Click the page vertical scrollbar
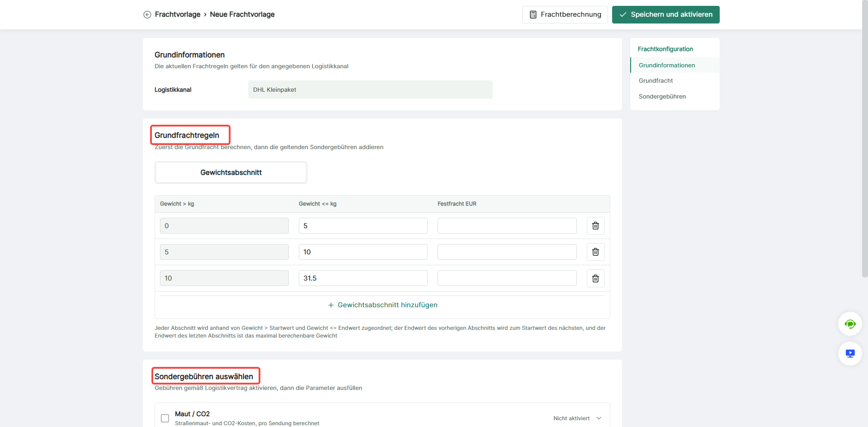Viewport: 868px width, 427px height. coord(865,139)
